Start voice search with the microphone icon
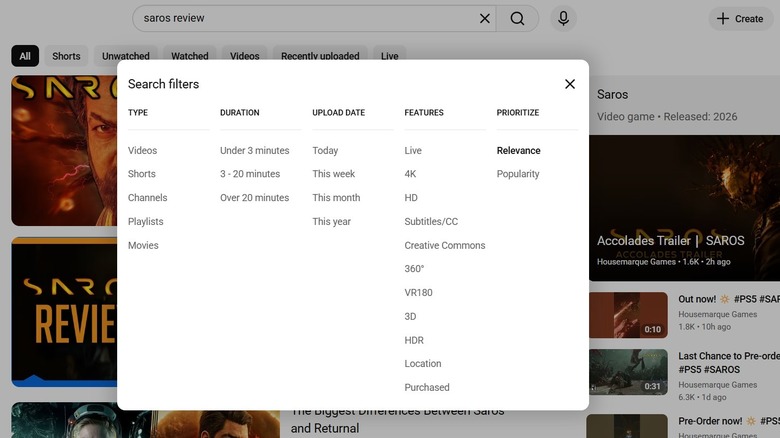The width and height of the screenshot is (780, 438). tap(563, 18)
